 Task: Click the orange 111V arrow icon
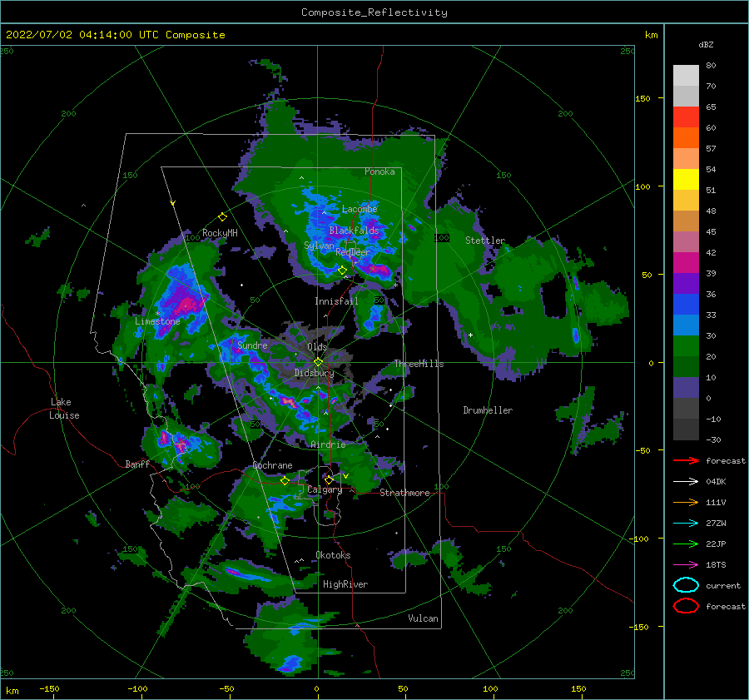click(x=686, y=502)
